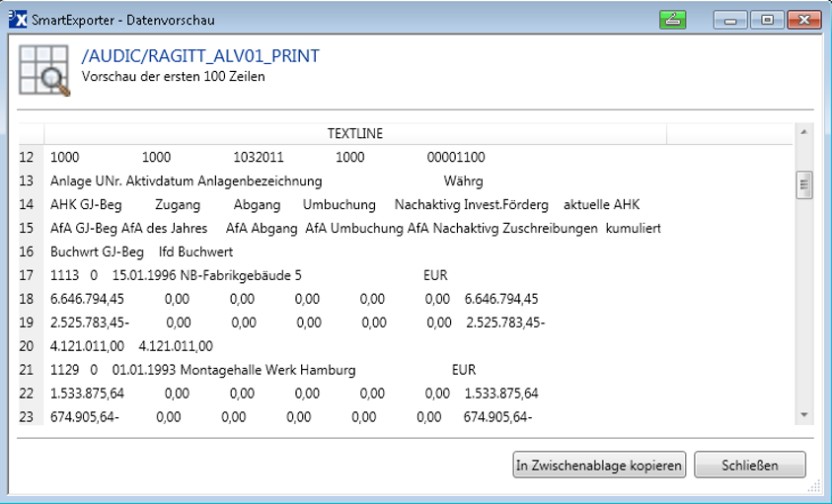
Task: Click the 1032011 value in row 12
Action: [x=259, y=158]
